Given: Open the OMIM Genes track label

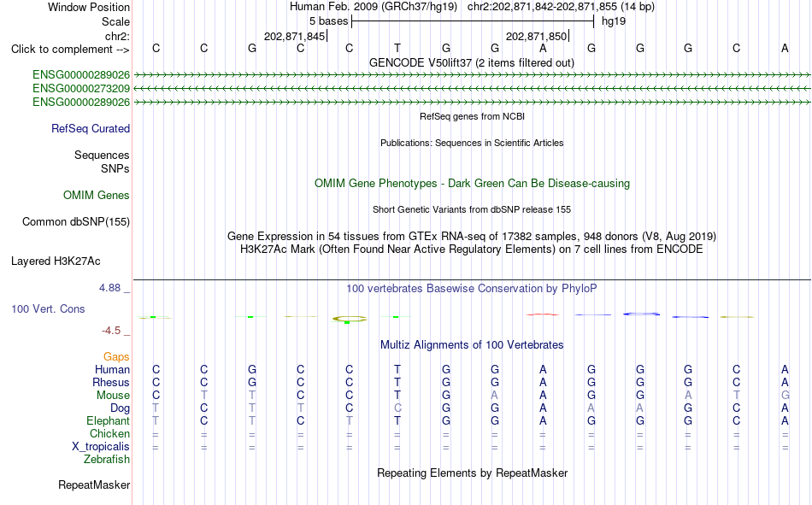Looking at the screenshot, I should tap(97, 196).
